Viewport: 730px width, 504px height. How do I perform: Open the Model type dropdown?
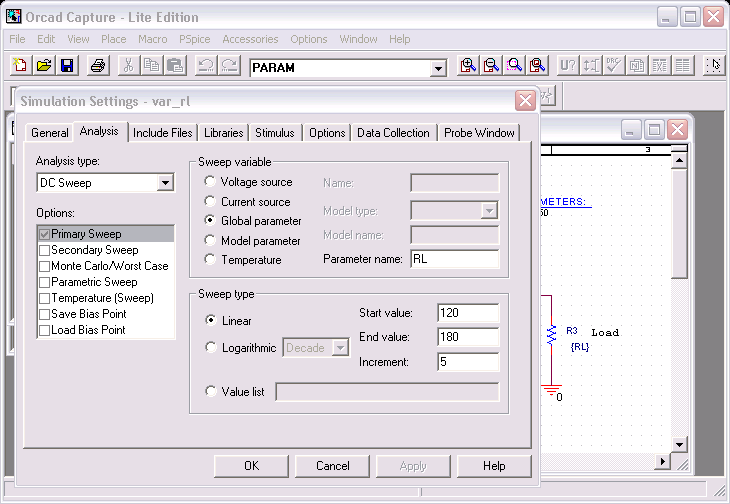click(489, 211)
